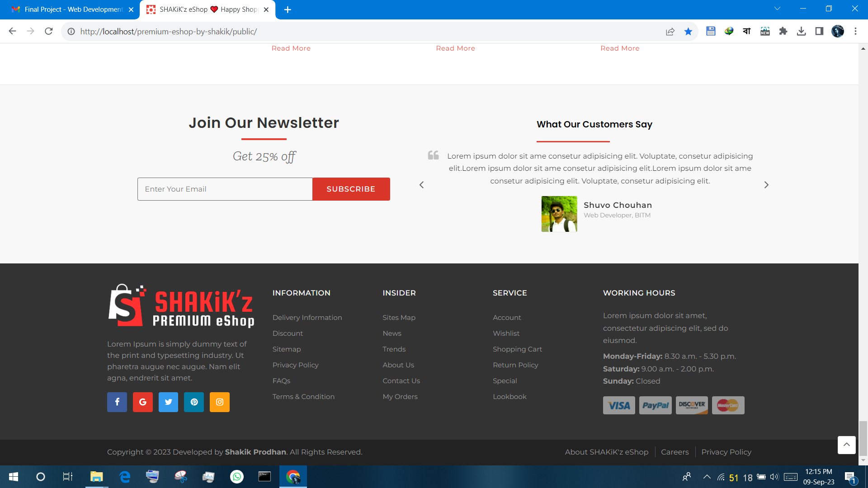Close the SHAKiK'z eShop tab
The image size is (868, 488).
(266, 9)
